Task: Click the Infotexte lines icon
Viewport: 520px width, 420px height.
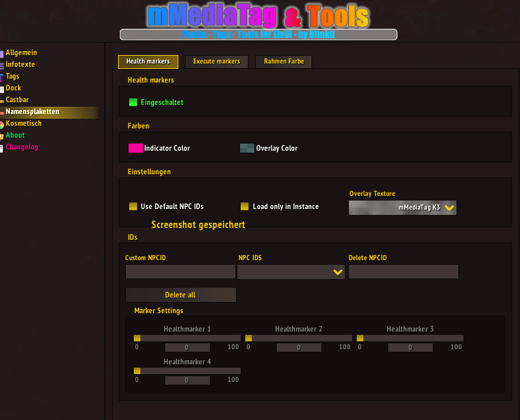Action: pos(2,65)
